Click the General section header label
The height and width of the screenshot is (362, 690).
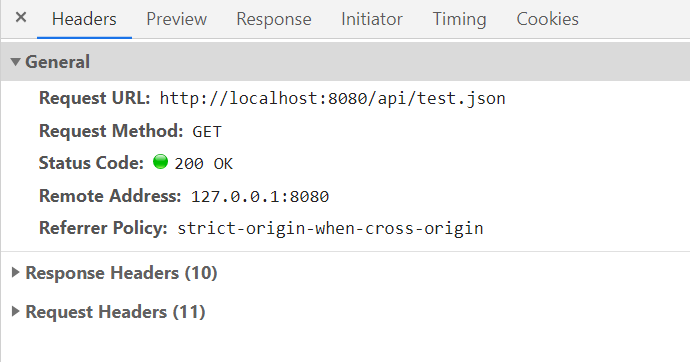point(58,62)
